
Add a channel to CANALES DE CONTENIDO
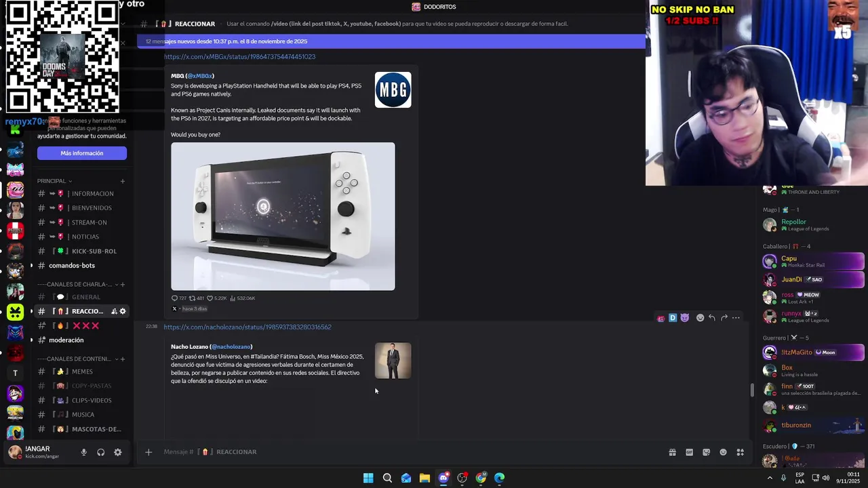click(123, 359)
